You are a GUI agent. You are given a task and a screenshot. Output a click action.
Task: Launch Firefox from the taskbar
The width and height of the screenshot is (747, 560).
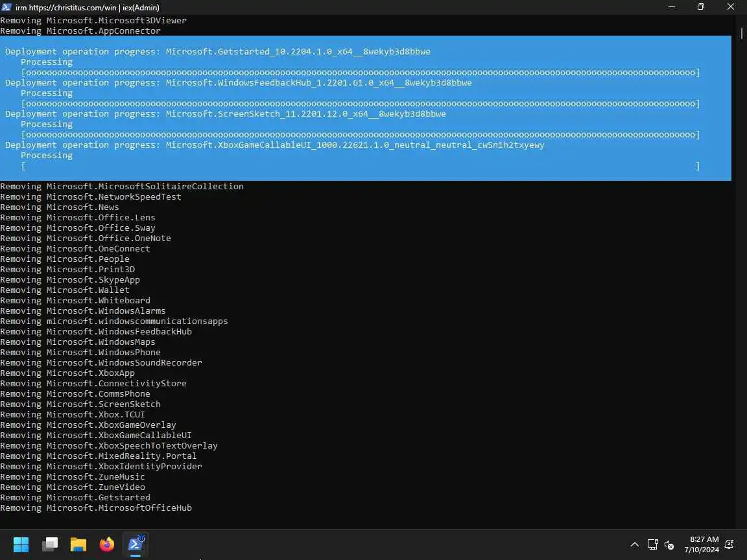(107, 544)
